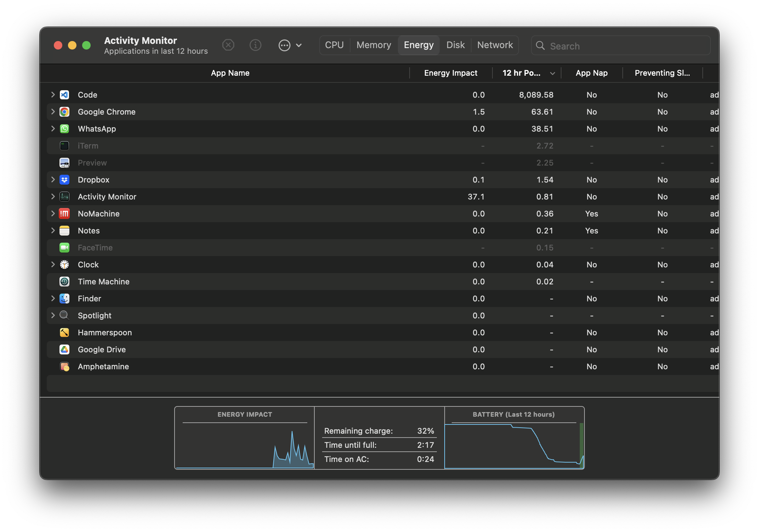Select the Amphetamine row name
The width and height of the screenshot is (759, 532).
(103, 366)
